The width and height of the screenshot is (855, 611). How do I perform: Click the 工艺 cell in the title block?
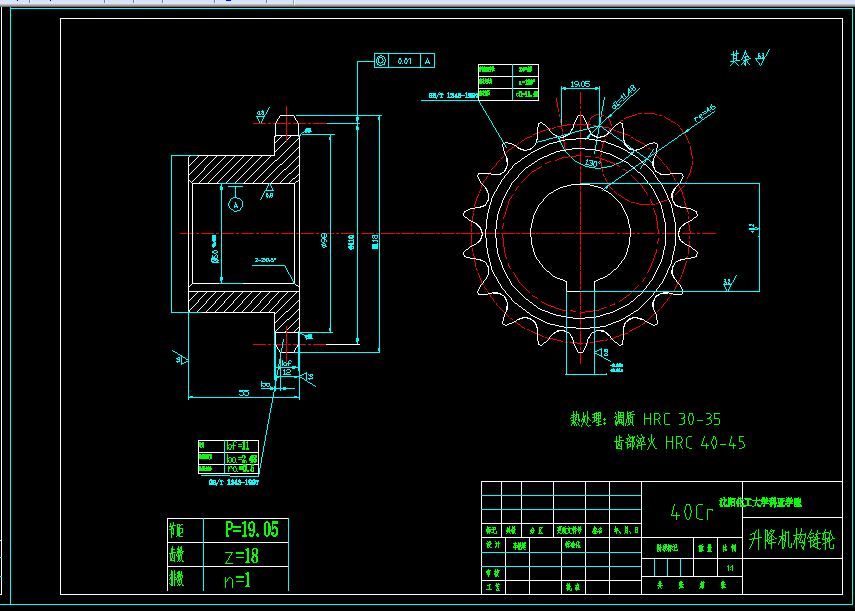493,587
